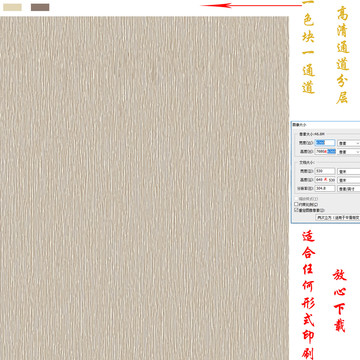This screenshot has height=360, width=360.
Task: Click the dark brown color swatch
Action: [40, 7]
